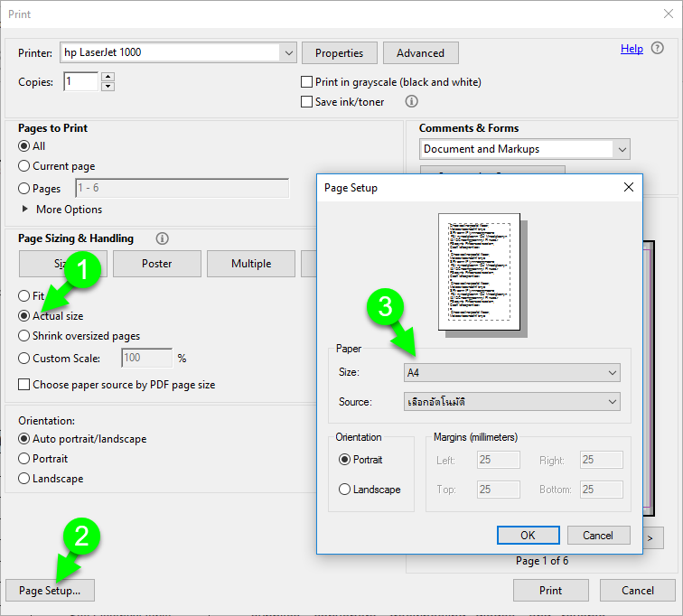Click the Page Sizing & Handling info icon
The width and height of the screenshot is (683, 616).
(x=163, y=238)
